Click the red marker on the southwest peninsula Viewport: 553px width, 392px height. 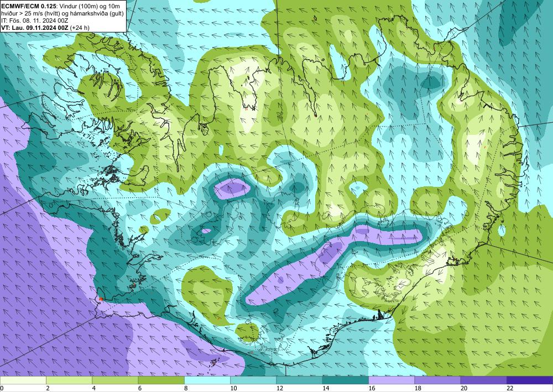(101, 299)
